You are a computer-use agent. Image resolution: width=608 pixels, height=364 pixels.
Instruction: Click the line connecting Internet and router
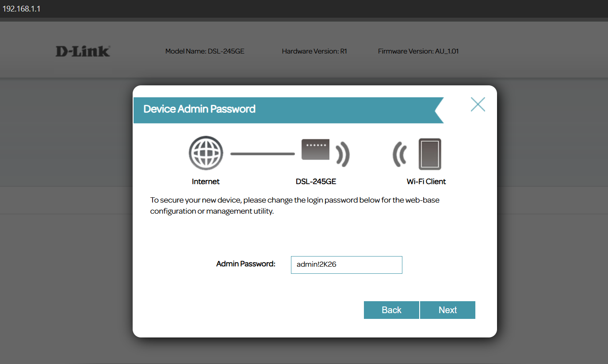(x=262, y=154)
